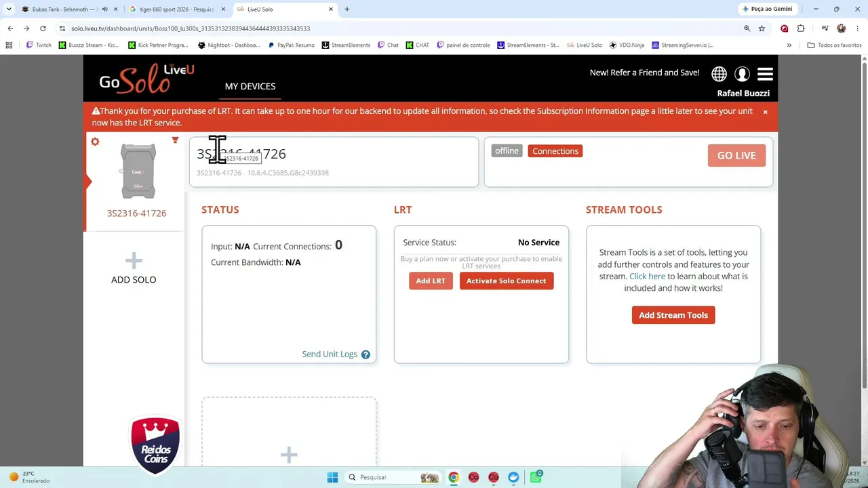Open the user profile icon
Viewport: 868px width, 488px height.
(x=742, y=74)
